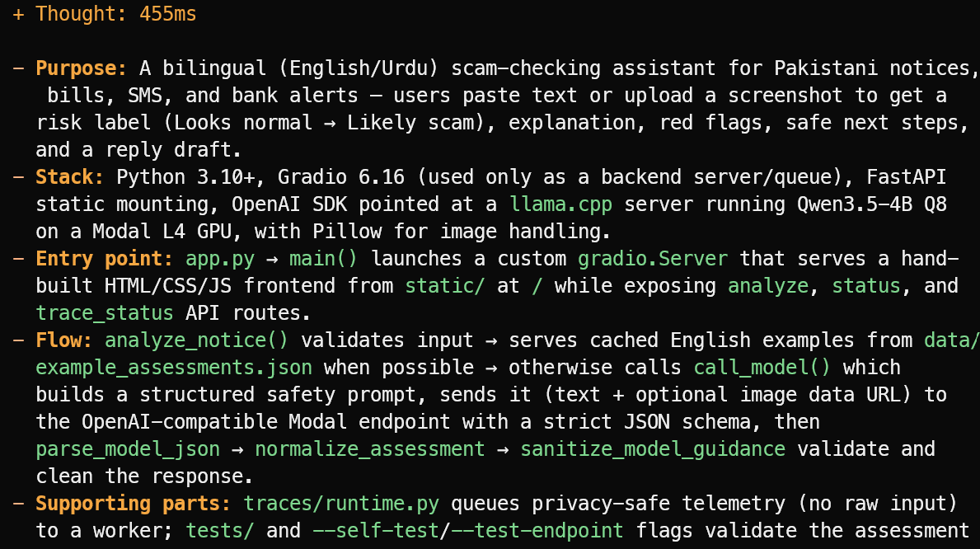Image resolution: width=980 pixels, height=549 pixels.
Task: Click the text 'Modal L4 GPU'
Action: pyautogui.click(x=162, y=232)
